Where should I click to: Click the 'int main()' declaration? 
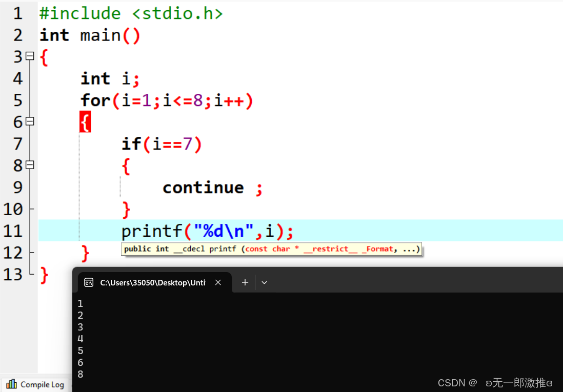[x=90, y=35]
